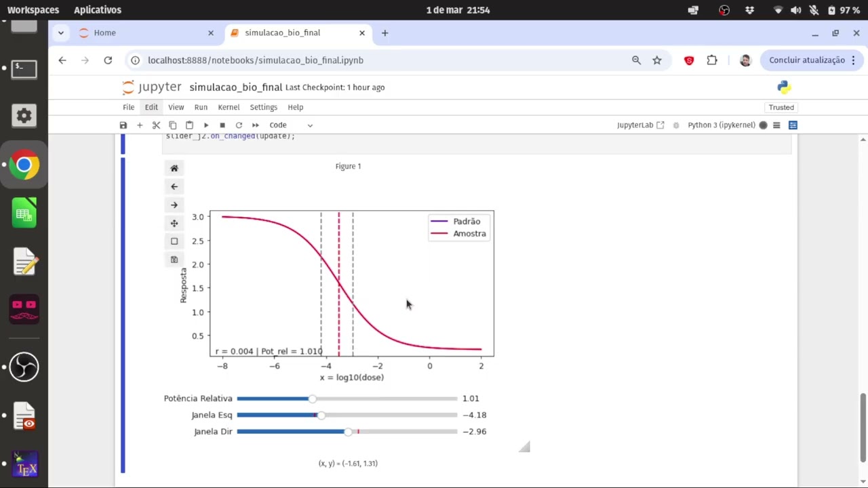Cut selected cell scissors icon

point(156,125)
